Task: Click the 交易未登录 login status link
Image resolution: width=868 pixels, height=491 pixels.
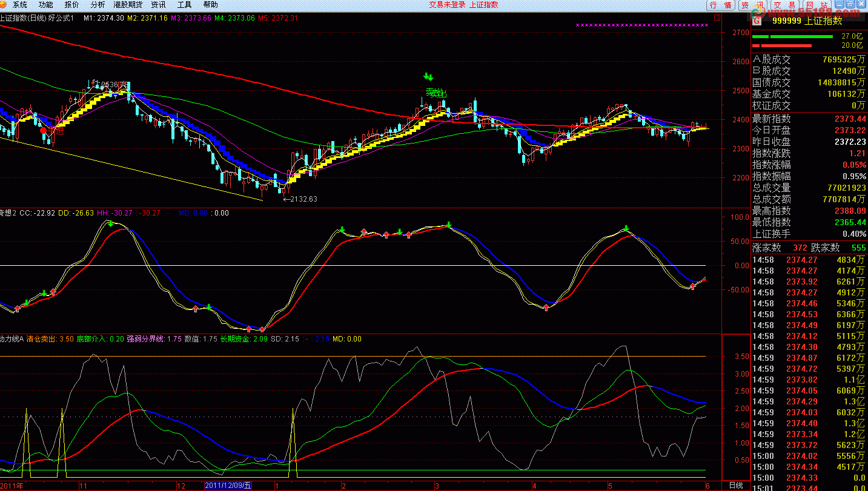Action: point(447,4)
